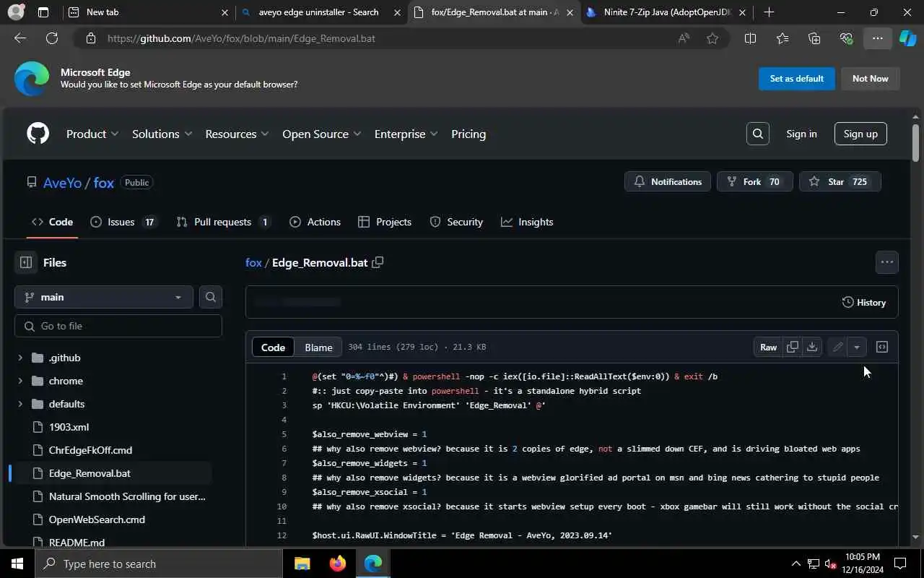Open the edit options dropdown arrow
924x578 pixels.
857,347
